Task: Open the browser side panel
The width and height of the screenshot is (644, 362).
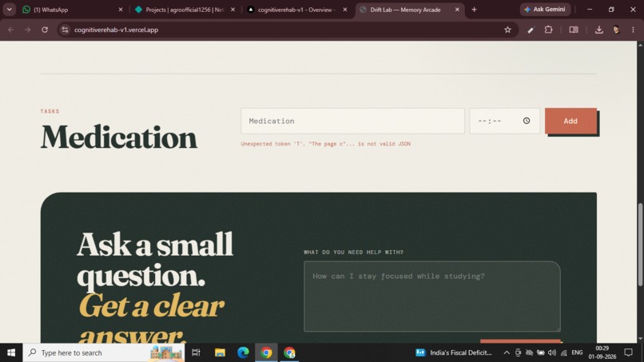Action: coord(574,30)
